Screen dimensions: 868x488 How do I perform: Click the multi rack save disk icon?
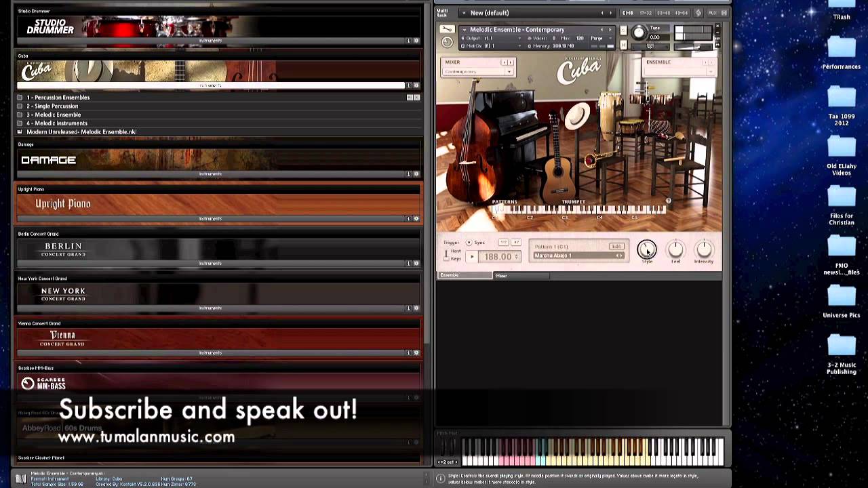click(x=725, y=13)
